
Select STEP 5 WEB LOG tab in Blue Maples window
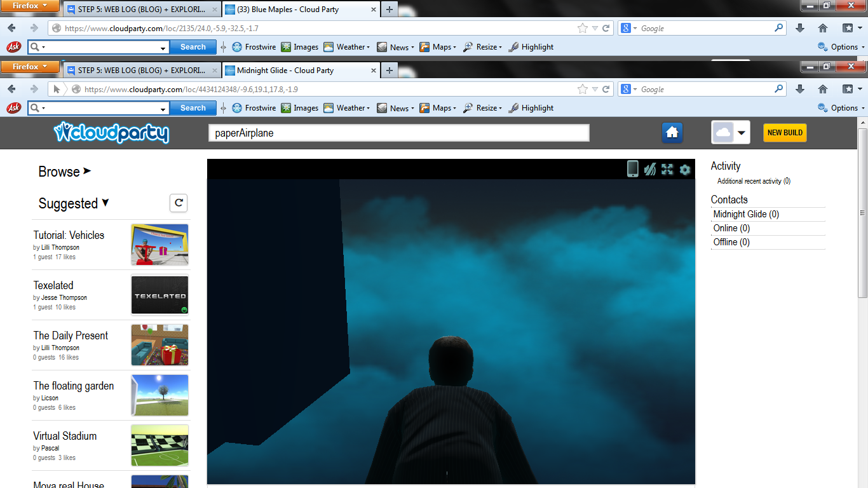(141, 10)
